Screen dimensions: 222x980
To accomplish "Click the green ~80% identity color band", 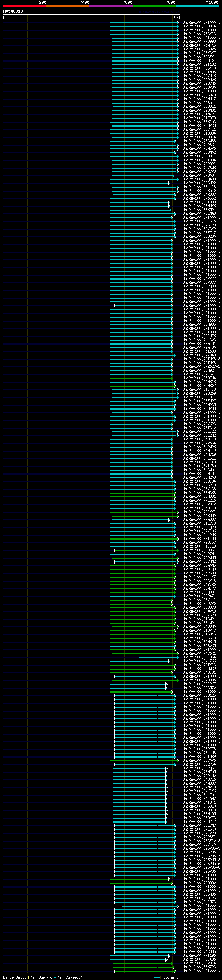I will click(x=154, y=7).
